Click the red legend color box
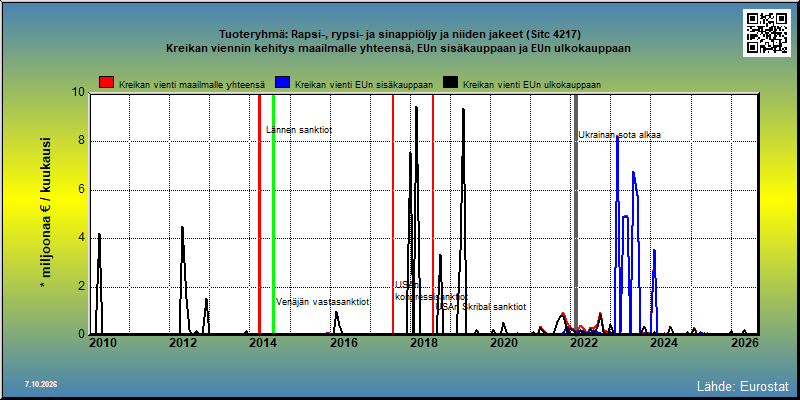 point(107,83)
